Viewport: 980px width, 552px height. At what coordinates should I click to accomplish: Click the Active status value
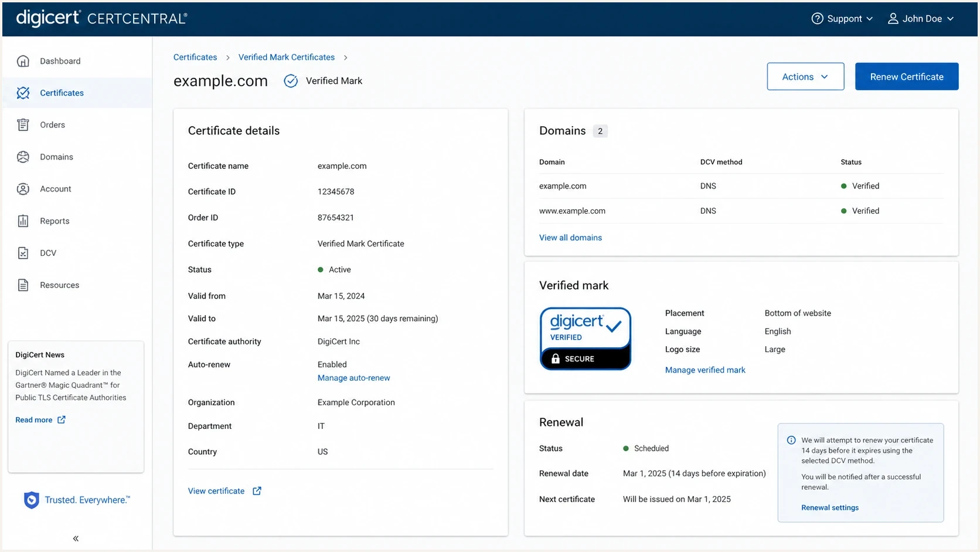[334, 270]
